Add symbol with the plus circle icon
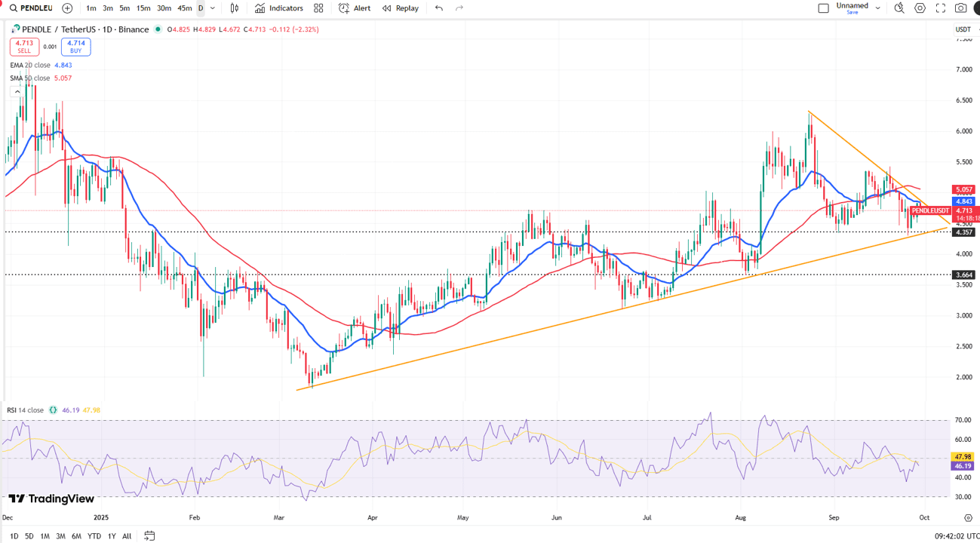Screen dimensions: 980x543 [x=67, y=8]
